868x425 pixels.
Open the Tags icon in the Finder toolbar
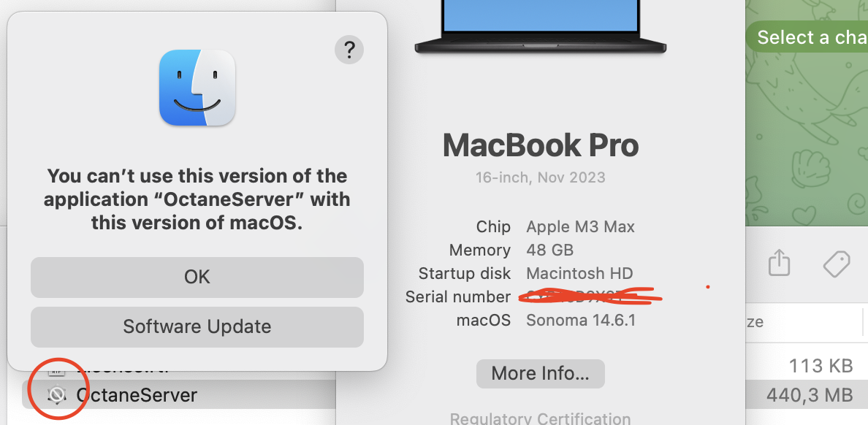click(x=837, y=264)
